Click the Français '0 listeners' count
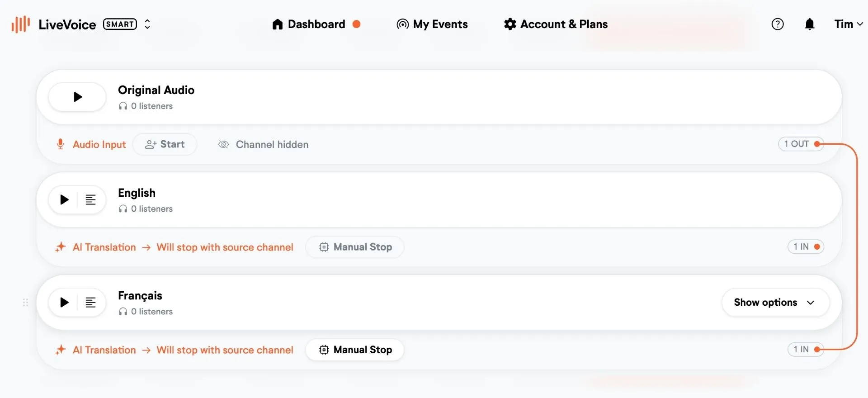The height and width of the screenshot is (398, 868). 146,312
